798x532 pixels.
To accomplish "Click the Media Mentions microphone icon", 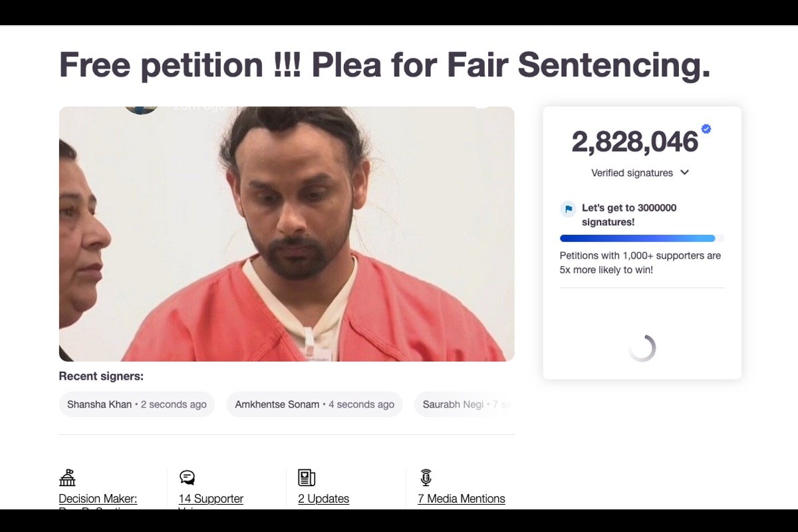I will (426, 477).
